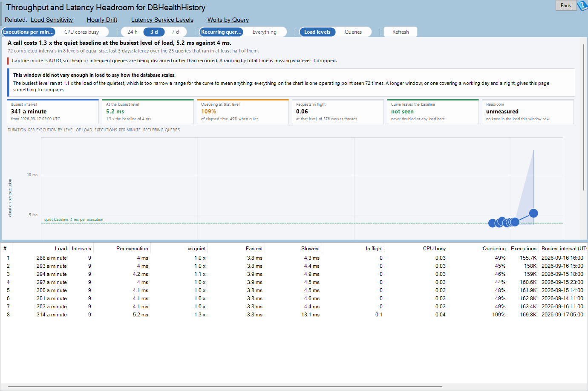The width and height of the screenshot is (588, 391).
Task: Click the Headroom unmeasured card
Action: pos(527,112)
